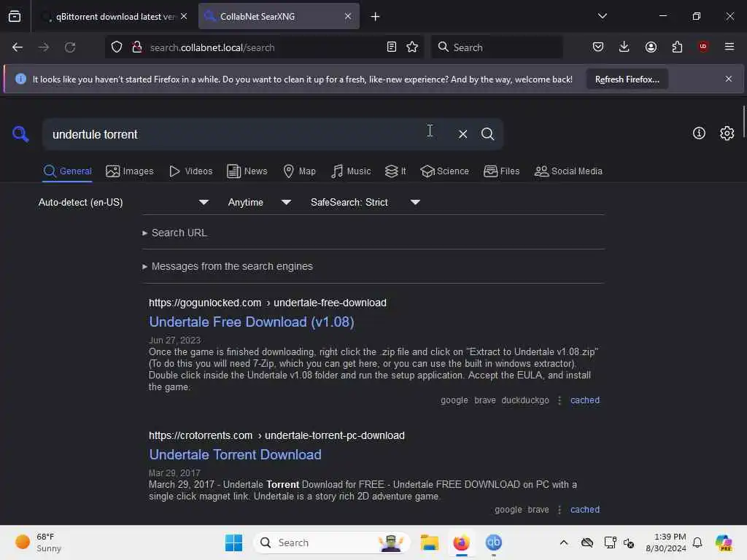Click the Firefox taskbar icon
The image size is (747, 560).
461,542
